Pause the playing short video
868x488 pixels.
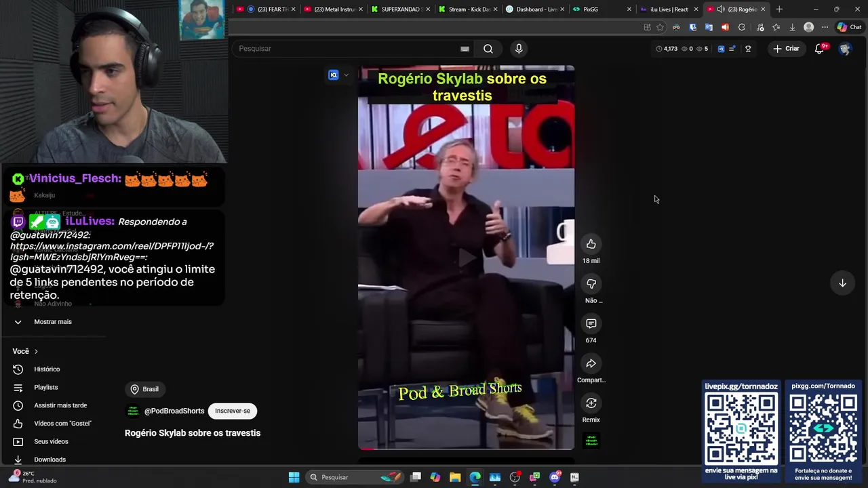tap(466, 258)
